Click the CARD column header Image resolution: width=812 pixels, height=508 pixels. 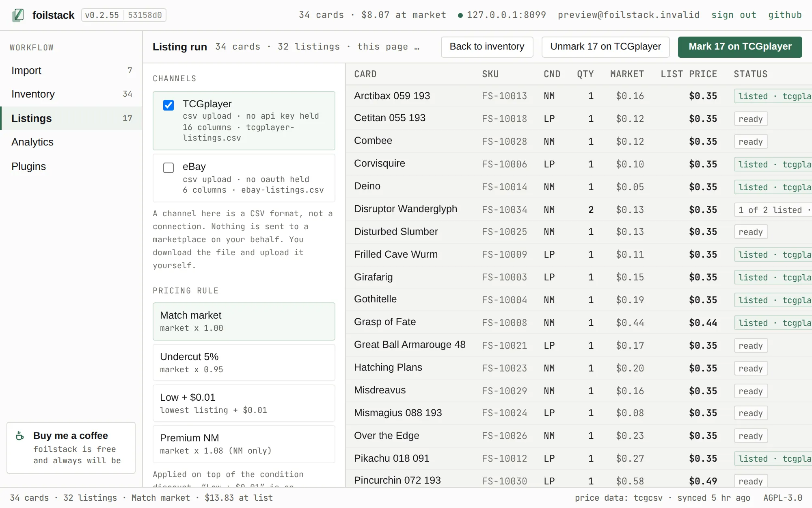[x=365, y=74]
